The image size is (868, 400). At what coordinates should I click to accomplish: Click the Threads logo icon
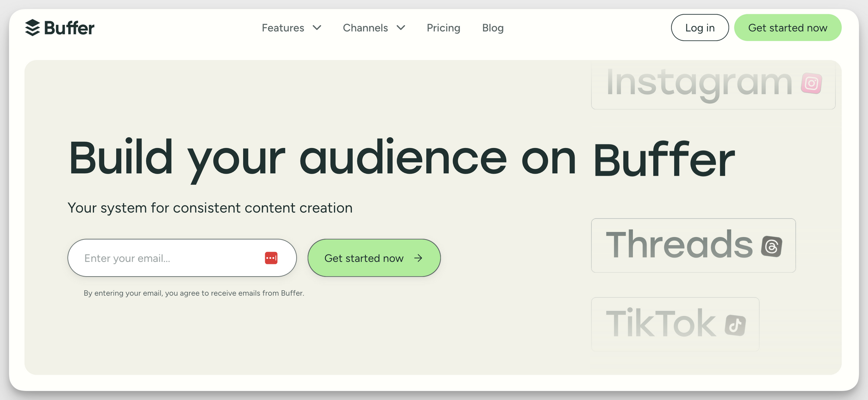coord(772,247)
